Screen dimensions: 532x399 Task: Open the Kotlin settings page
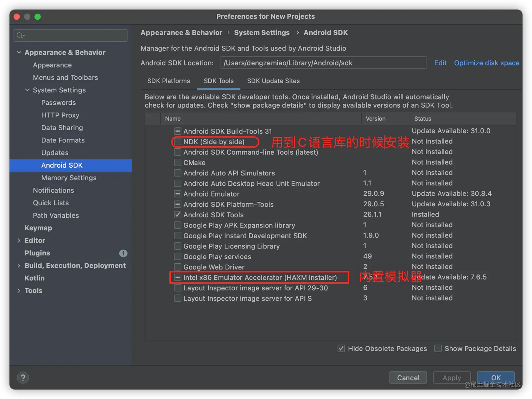[34, 278]
